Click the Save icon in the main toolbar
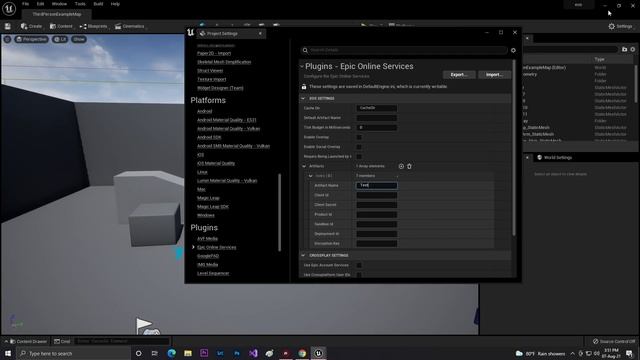640x360 pixels. (x=8, y=26)
